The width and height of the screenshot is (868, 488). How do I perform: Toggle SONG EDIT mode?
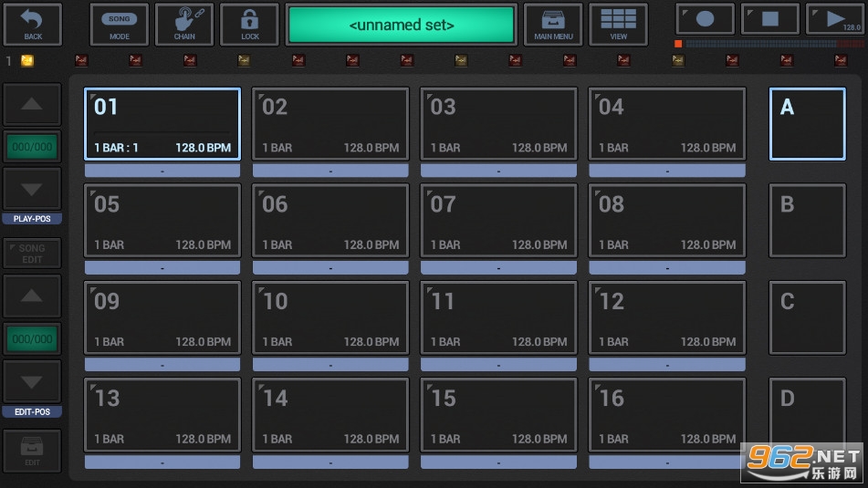pos(32,254)
